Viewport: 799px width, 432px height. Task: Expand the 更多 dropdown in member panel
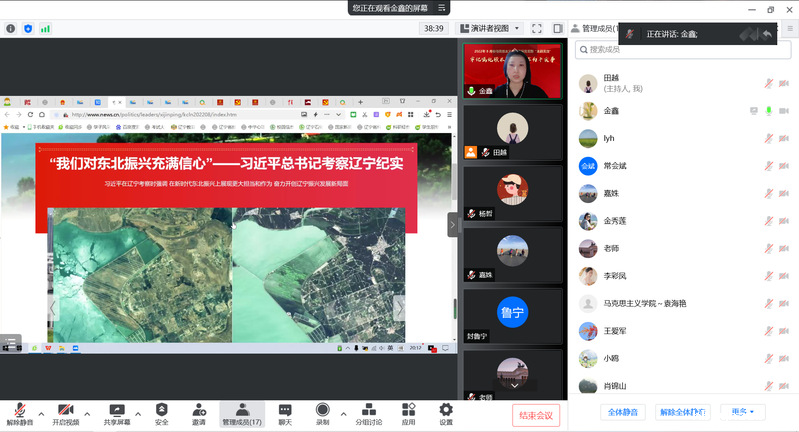tap(743, 411)
